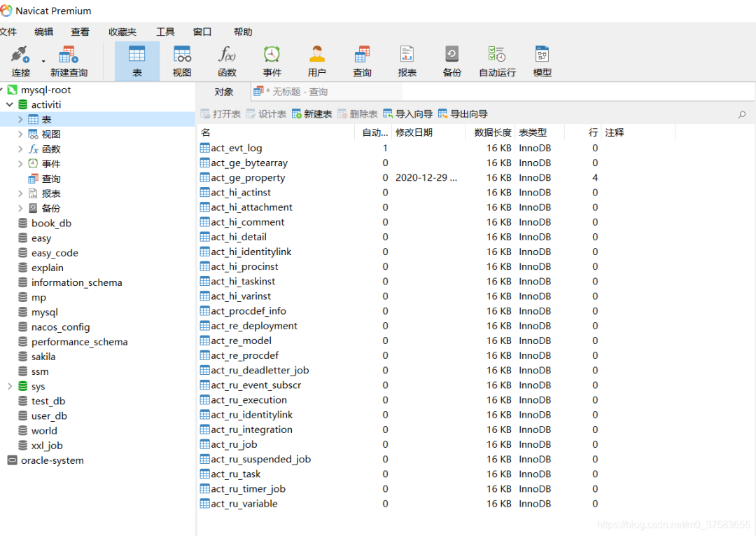Click the 导入向导 button

coord(408,114)
